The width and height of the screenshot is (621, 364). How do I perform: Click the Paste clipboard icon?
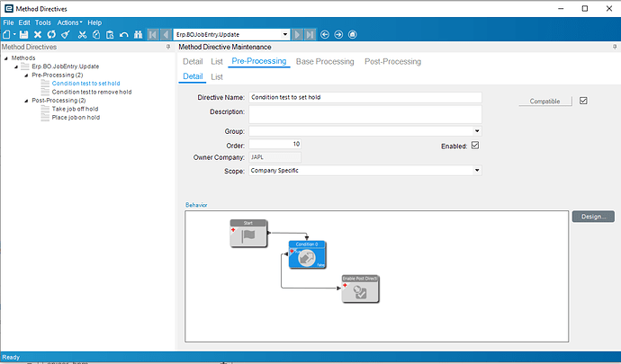coord(110,34)
